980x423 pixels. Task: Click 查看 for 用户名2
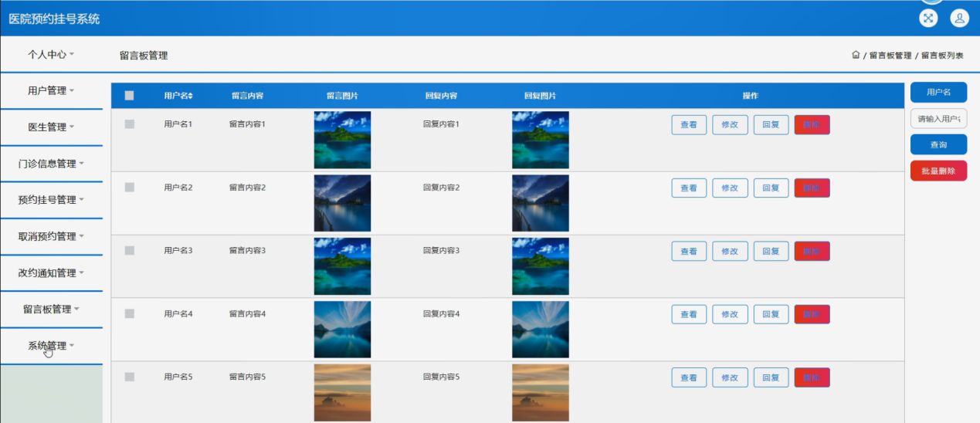689,188
